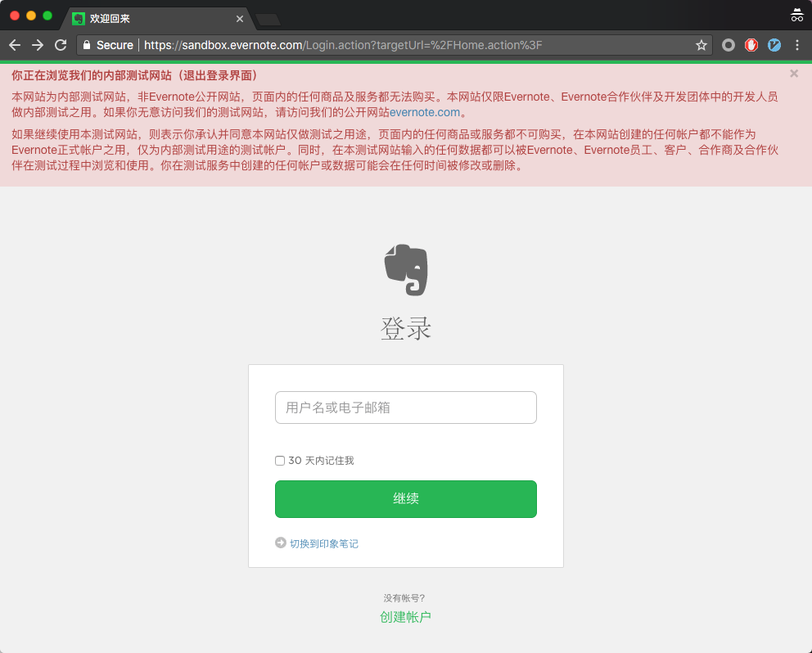Click the 创建帐户 link
Viewport: 812px width, 653px height.
(405, 617)
